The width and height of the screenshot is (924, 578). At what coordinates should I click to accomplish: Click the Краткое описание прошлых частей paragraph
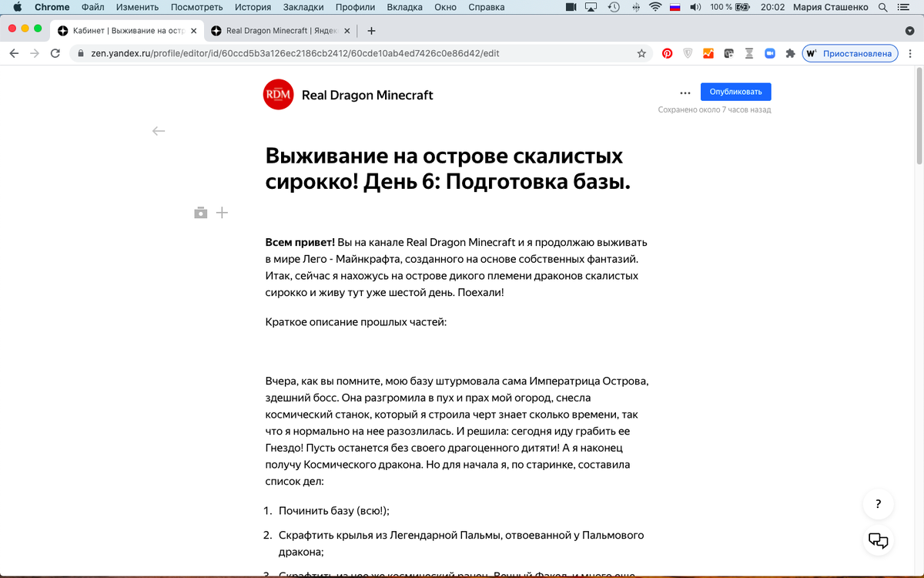click(356, 322)
